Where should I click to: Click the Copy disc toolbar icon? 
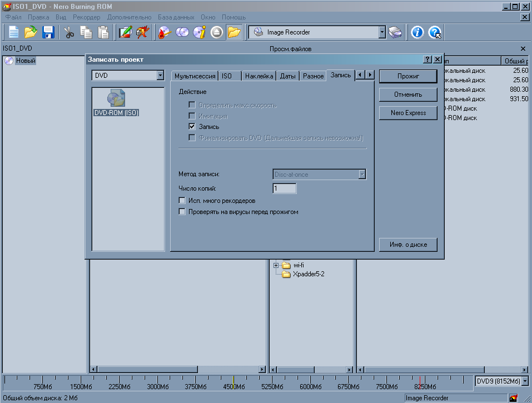182,32
